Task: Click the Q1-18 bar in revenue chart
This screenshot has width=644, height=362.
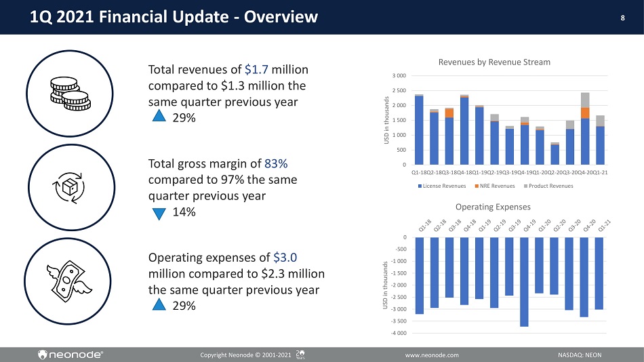Action: click(419, 129)
